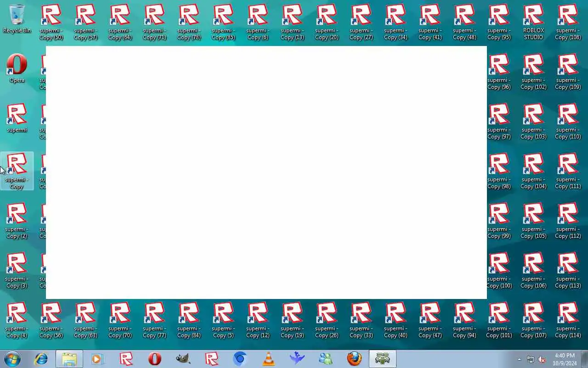Select supermi - Copy (113) icon
The width and height of the screenshot is (588, 368).
[568, 270]
